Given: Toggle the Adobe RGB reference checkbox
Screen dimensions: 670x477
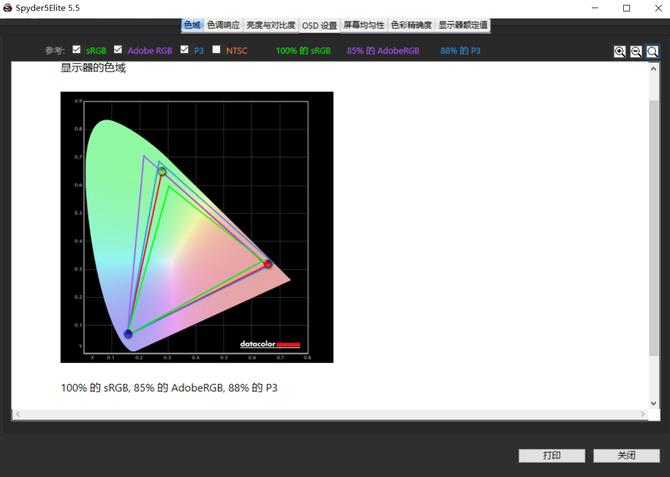Looking at the screenshot, I should click(118, 49).
